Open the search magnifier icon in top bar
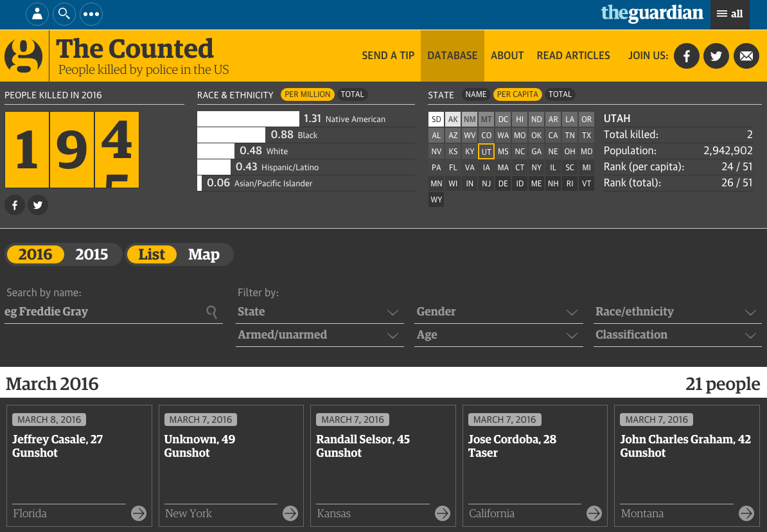The width and height of the screenshot is (767, 532). coord(64,13)
